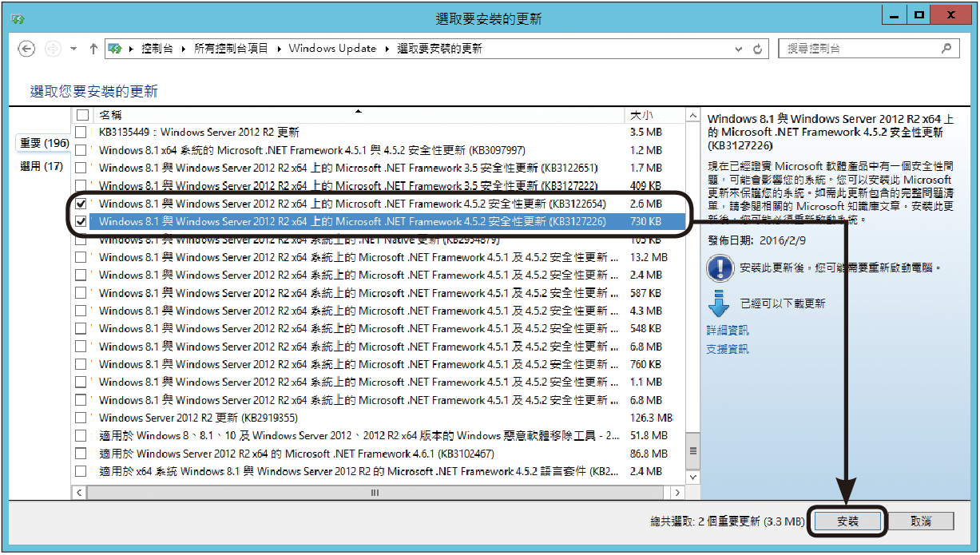
Task: Check the box for update KB3135449
Action: point(81,132)
